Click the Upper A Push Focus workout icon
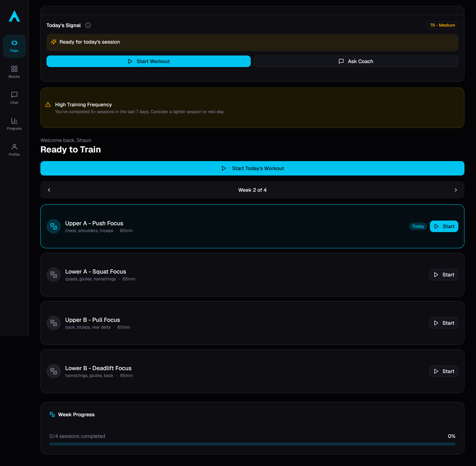 coord(54,226)
